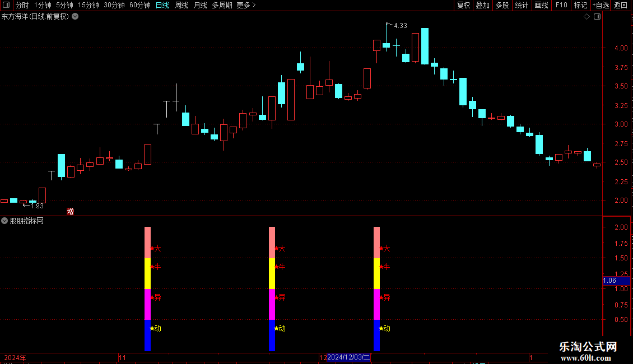The image size is (633, 364).
Task: Expand the 股朋指标网 indicator dropdown
Action: 4,221
